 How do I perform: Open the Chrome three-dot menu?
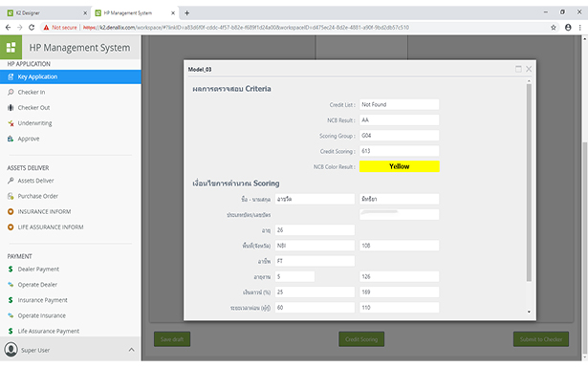point(579,28)
